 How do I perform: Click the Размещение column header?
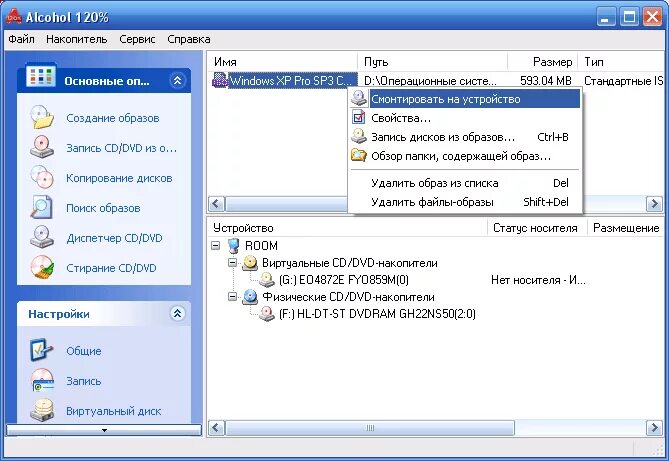tap(625, 228)
